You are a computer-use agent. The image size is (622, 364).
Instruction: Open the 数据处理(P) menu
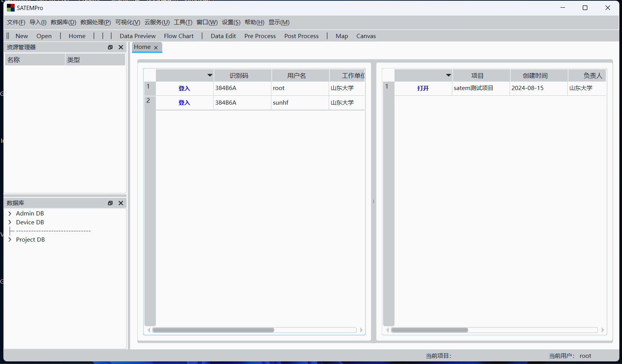95,22
